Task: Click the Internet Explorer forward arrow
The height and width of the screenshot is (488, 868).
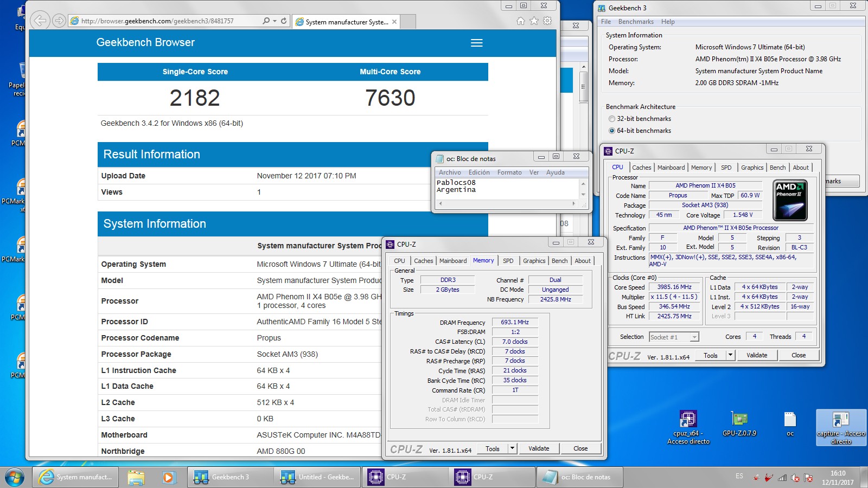Action: pos(59,21)
